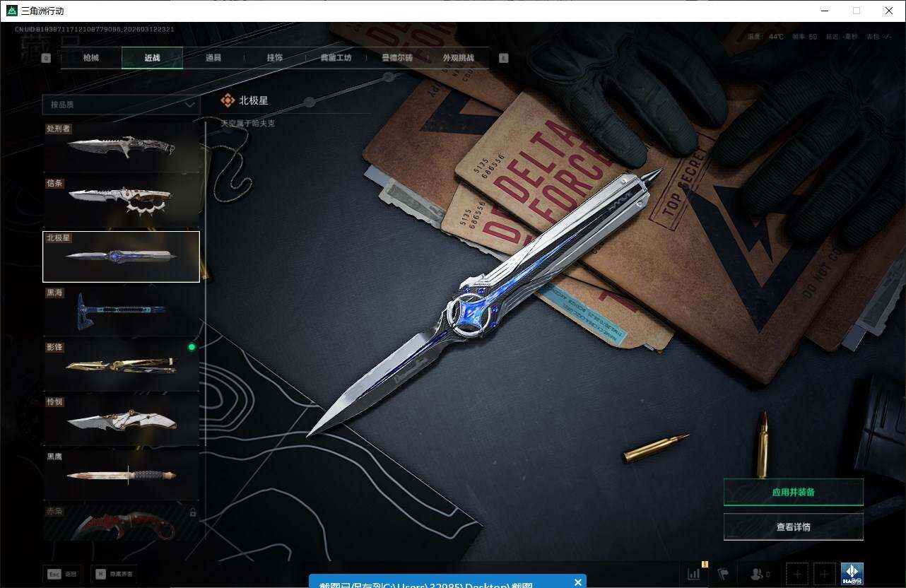The width and height of the screenshot is (906, 588).
Task: Click the green equipped dot on 影锋
Action: click(191, 347)
